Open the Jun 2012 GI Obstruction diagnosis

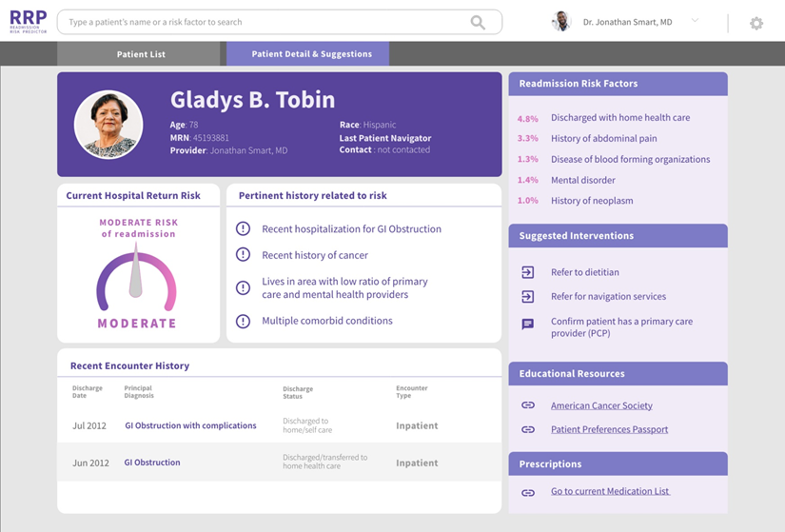pyautogui.click(x=152, y=463)
